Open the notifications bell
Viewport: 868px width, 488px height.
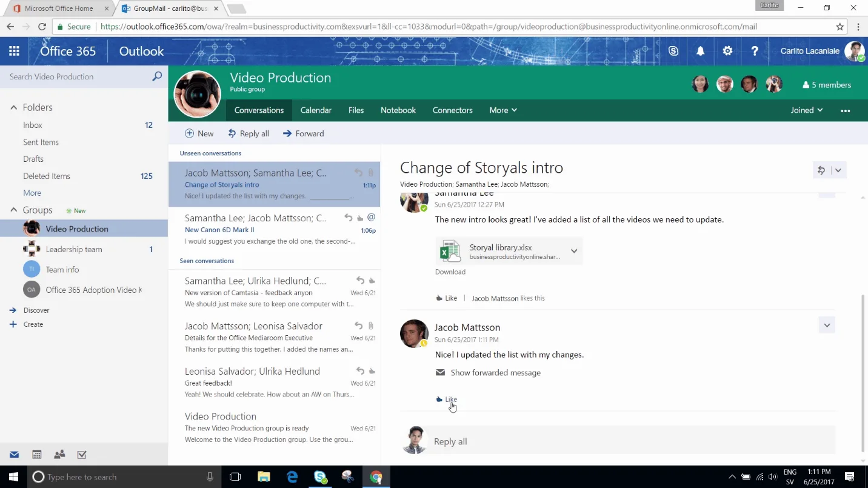click(700, 51)
